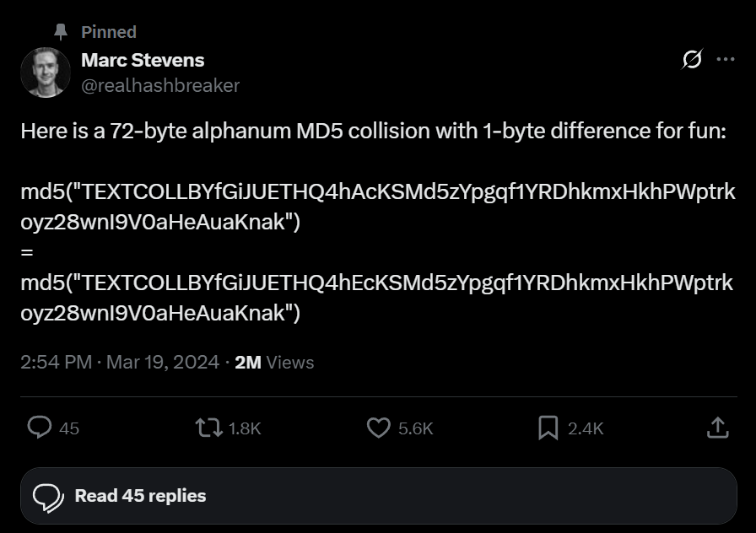
Task: Click the tweet text about the MD5 collision
Action: pos(371,132)
